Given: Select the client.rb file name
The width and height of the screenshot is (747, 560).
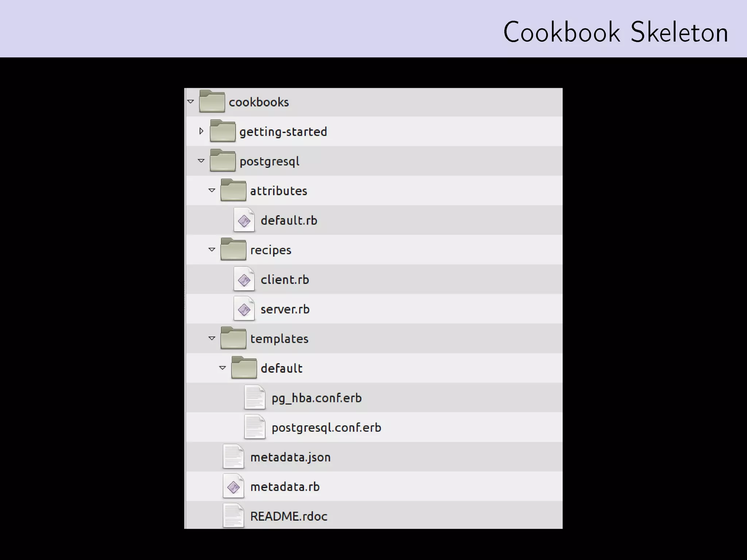Looking at the screenshot, I should pos(285,280).
